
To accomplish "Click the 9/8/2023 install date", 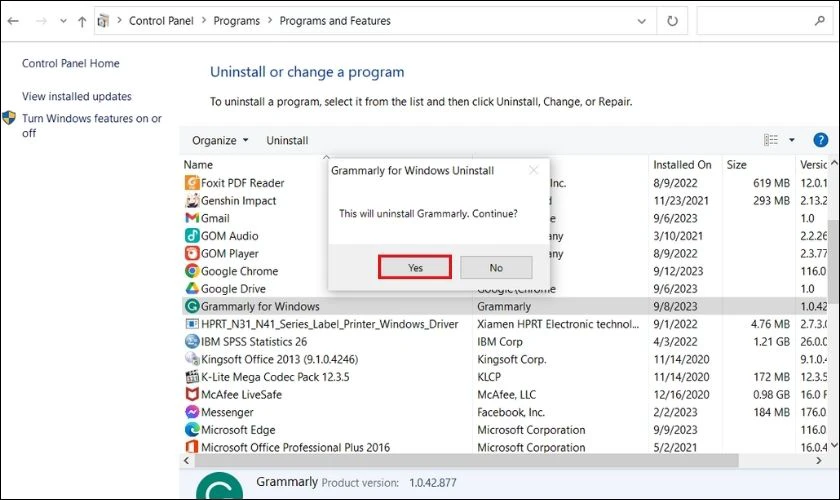I will [675, 306].
